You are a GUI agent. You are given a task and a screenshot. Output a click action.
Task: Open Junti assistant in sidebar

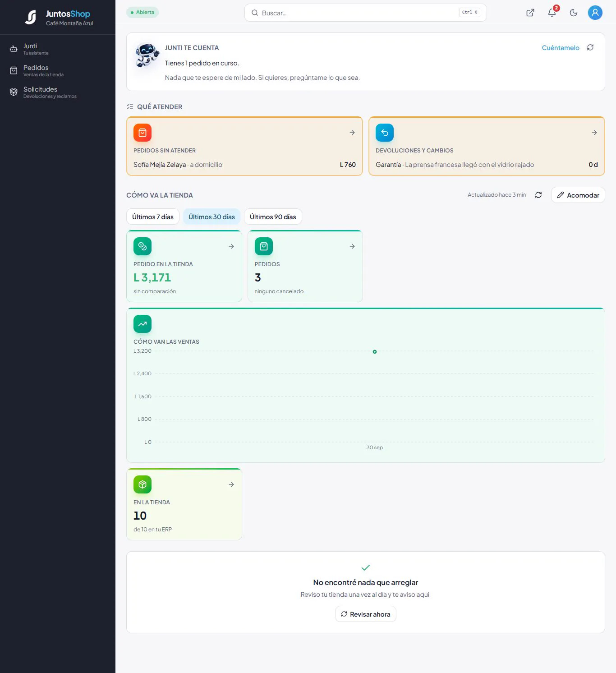[58, 49]
